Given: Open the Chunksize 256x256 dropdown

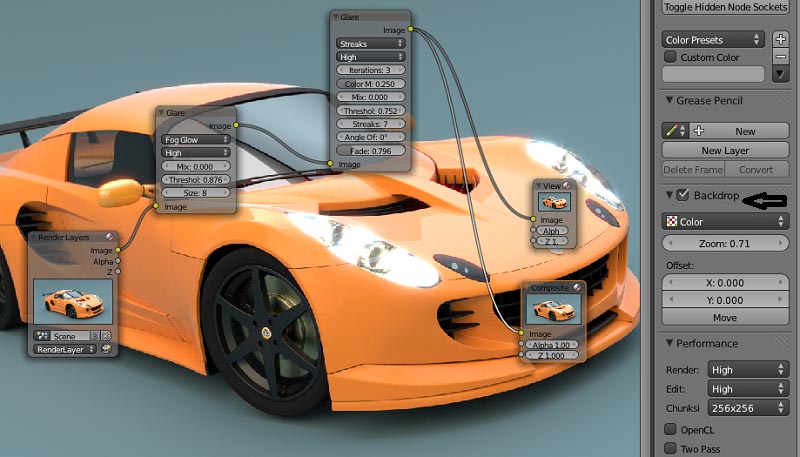Looking at the screenshot, I should pos(748,409).
